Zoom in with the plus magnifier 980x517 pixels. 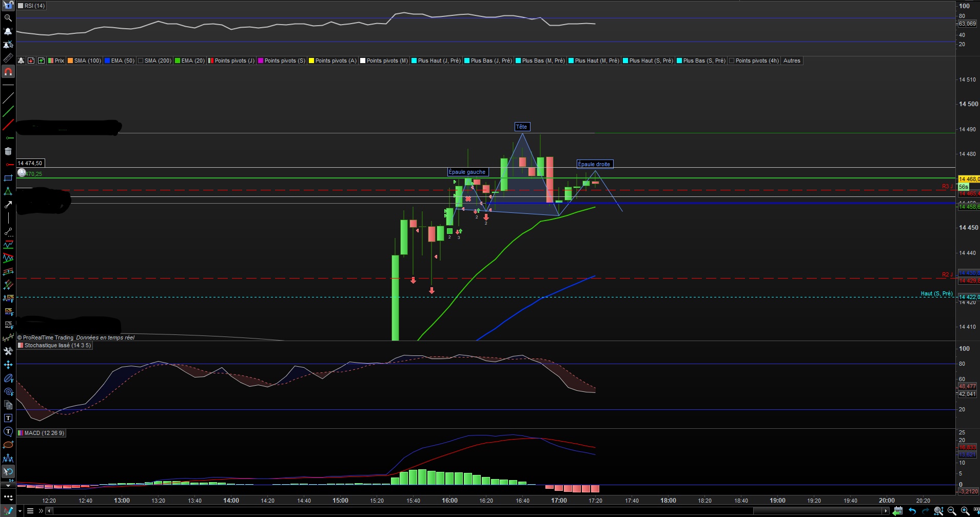[x=965, y=511]
